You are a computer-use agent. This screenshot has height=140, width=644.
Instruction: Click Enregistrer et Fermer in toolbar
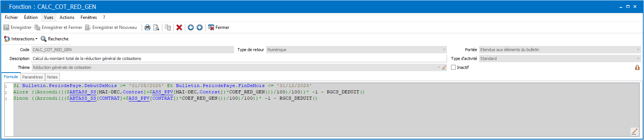(58, 27)
